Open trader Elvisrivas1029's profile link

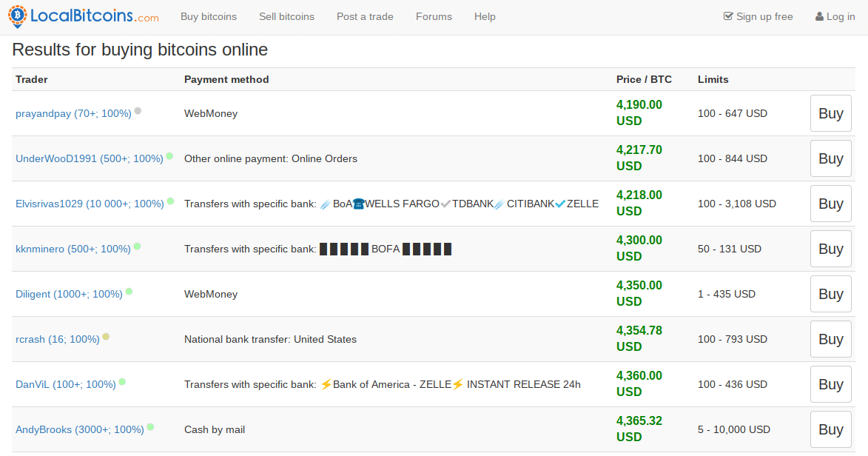(90, 204)
